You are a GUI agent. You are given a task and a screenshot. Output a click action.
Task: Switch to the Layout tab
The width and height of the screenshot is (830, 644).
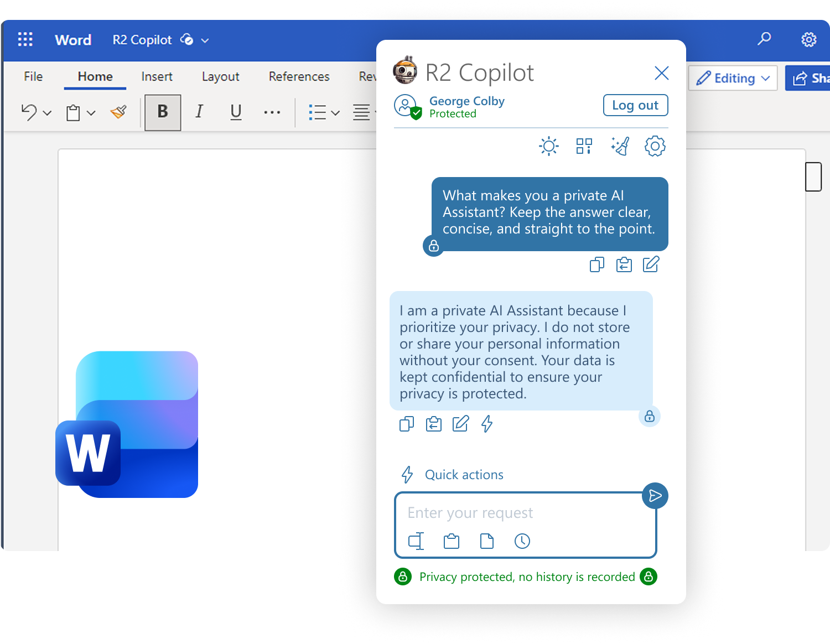click(220, 76)
